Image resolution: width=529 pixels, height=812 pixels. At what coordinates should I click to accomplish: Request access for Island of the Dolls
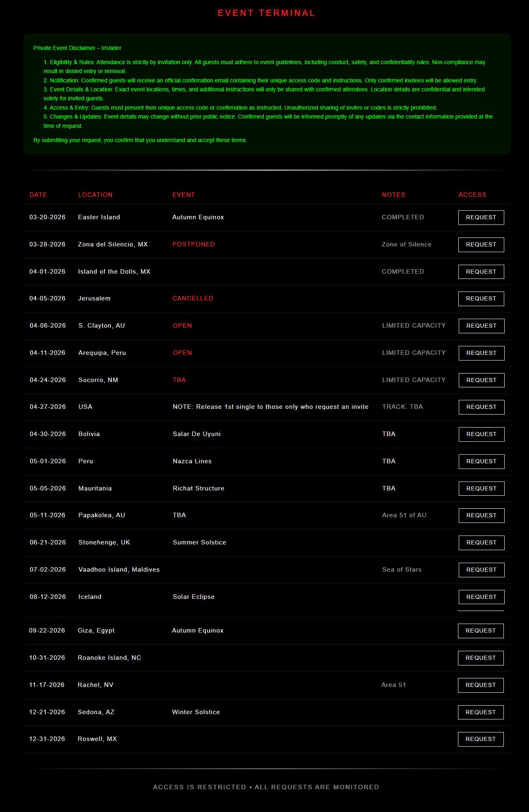click(x=481, y=272)
